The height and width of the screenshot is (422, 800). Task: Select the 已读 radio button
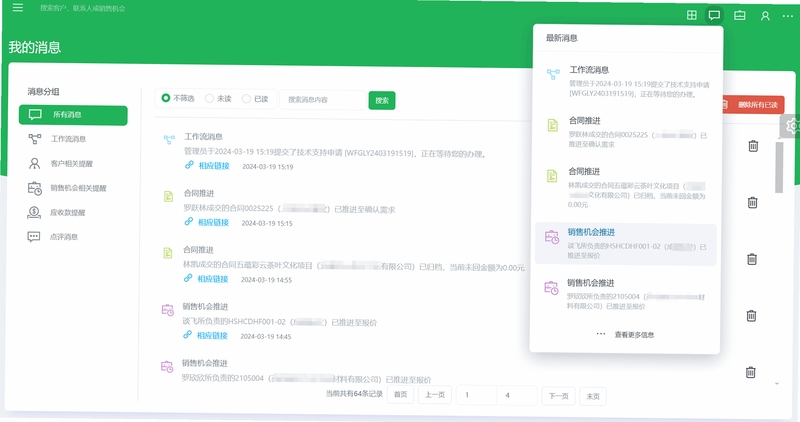pyautogui.click(x=246, y=98)
